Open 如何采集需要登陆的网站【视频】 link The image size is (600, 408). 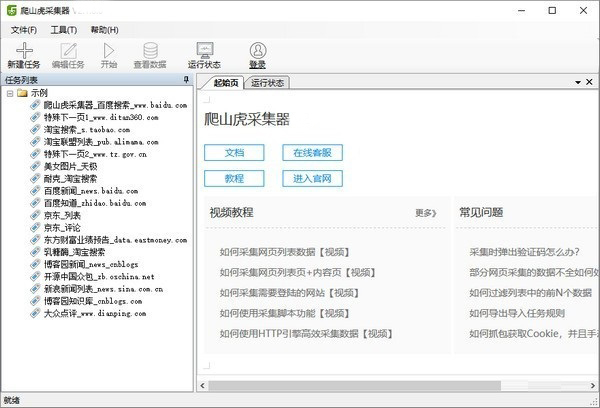click(x=290, y=293)
